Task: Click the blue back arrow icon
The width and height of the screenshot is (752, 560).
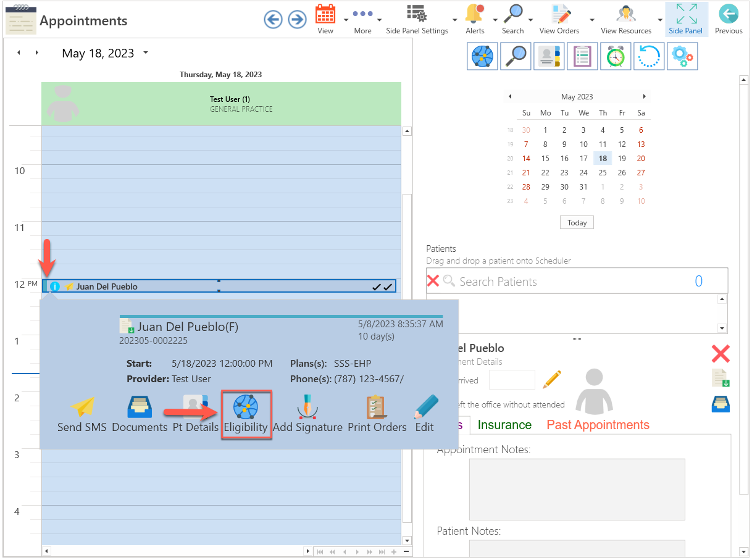Action: click(273, 20)
